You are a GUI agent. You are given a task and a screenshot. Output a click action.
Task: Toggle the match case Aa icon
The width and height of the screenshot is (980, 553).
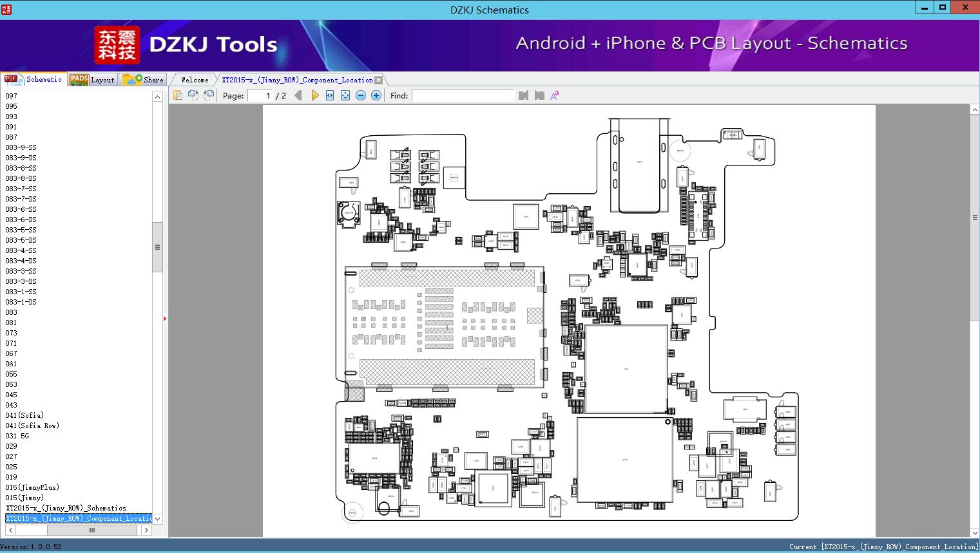554,95
